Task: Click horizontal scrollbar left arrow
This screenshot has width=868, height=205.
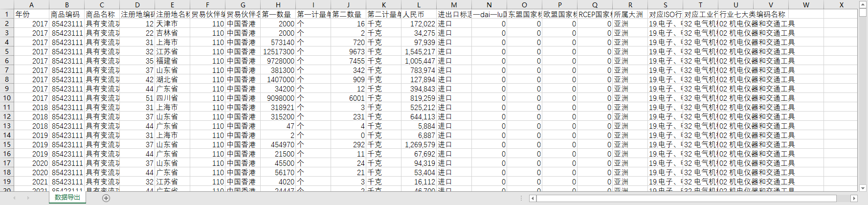Action: pyautogui.click(x=533, y=198)
